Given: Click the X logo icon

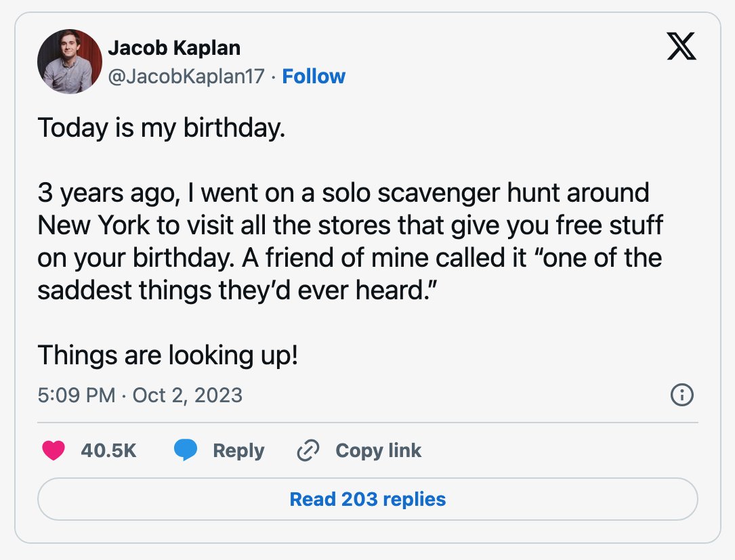Looking at the screenshot, I should [681, 47].
